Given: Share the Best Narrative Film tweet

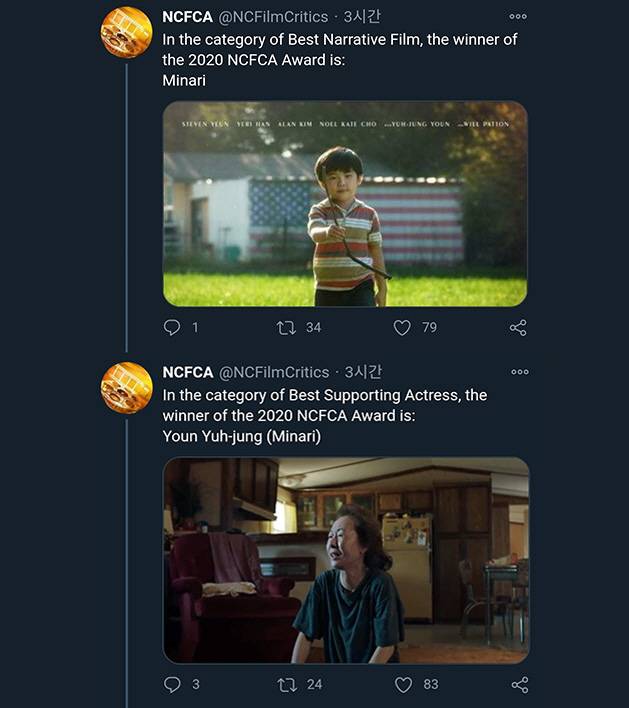Looking at the screenshot, I should pos(518,327).
